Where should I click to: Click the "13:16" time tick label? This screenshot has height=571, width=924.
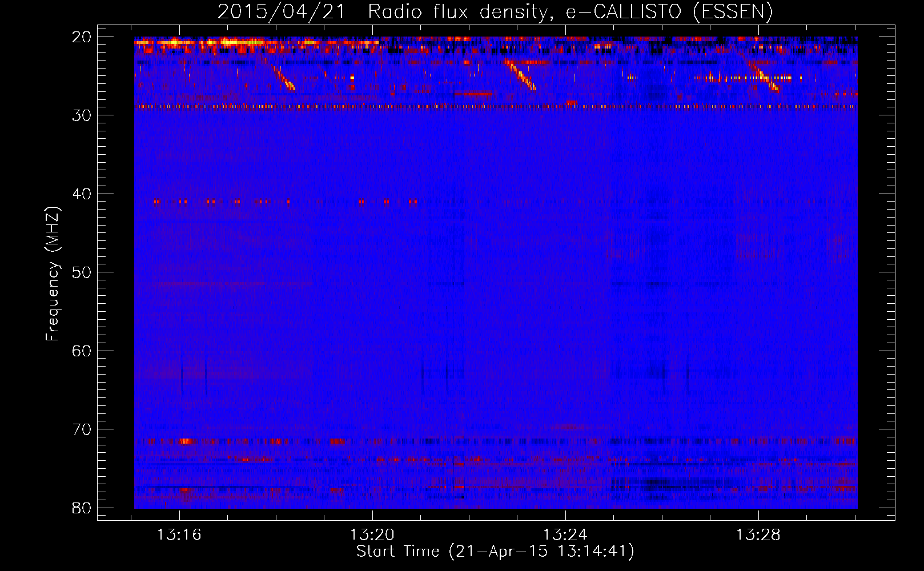tap(179, 535)
